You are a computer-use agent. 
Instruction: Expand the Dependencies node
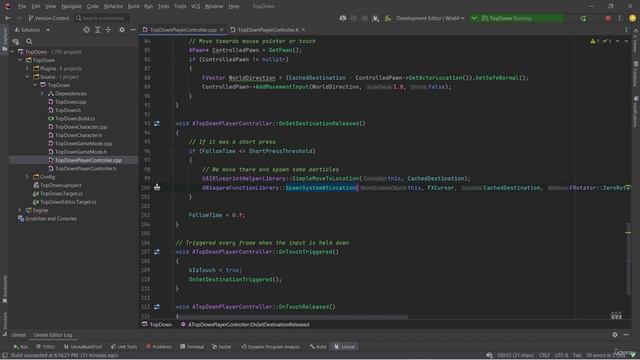coord(42,93)
